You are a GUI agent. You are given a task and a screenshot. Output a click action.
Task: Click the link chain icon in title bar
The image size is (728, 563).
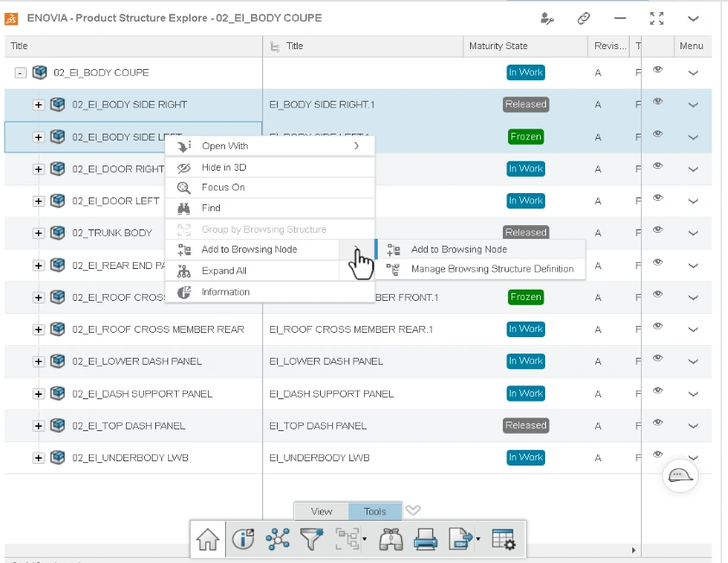point(583,19)
